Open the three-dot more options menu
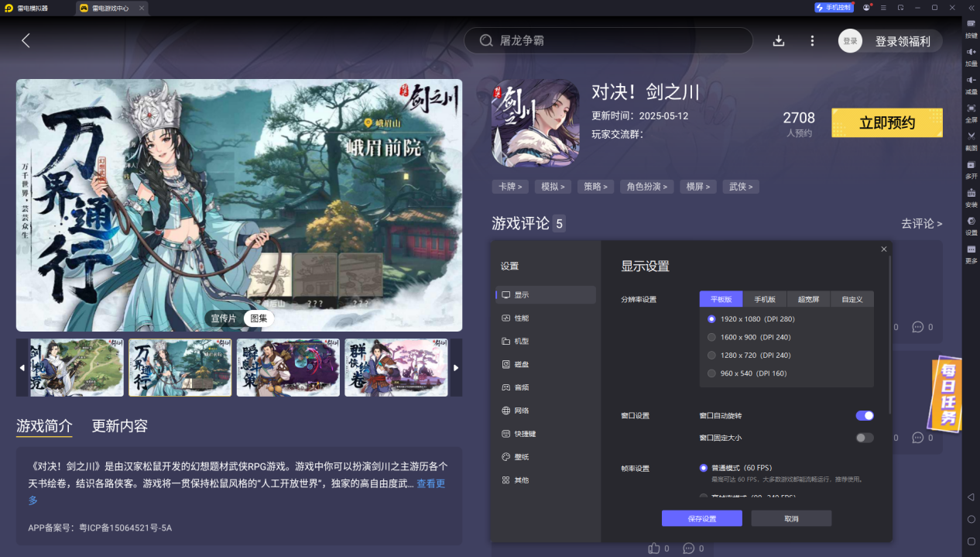This screenshot has height=557, width=980. click(x=811, y=40)
